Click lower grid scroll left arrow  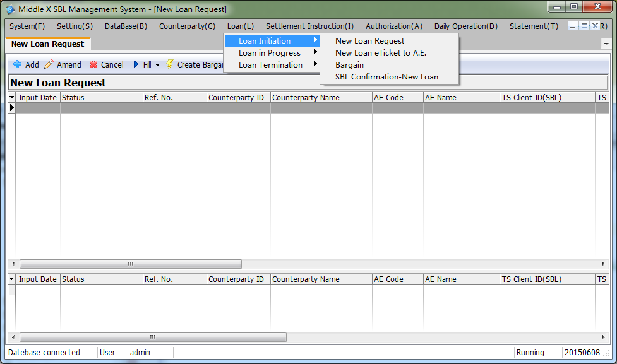13,337
